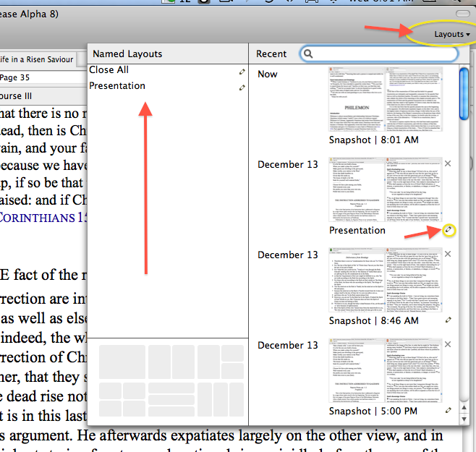Rename the recent Presentation layout with pencil
Viewport: 476px width, 452px height.
point(449,230)
